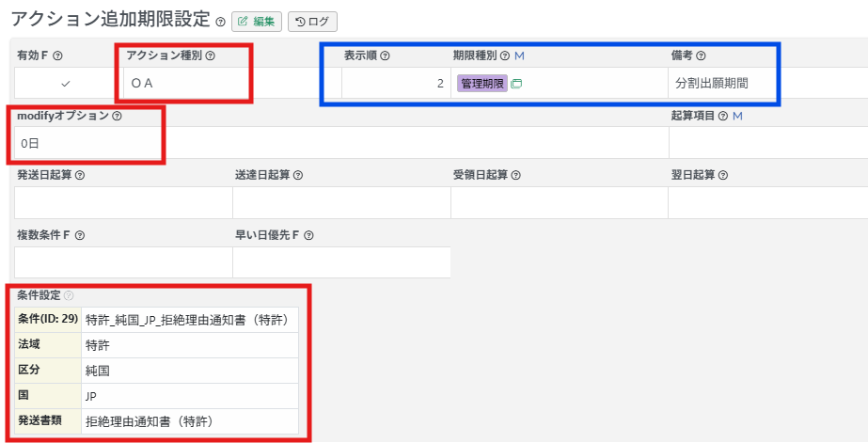Viewport: 868px width, 443px height.
Task: Show help for 期限種別 label
Action: (505, 56)
